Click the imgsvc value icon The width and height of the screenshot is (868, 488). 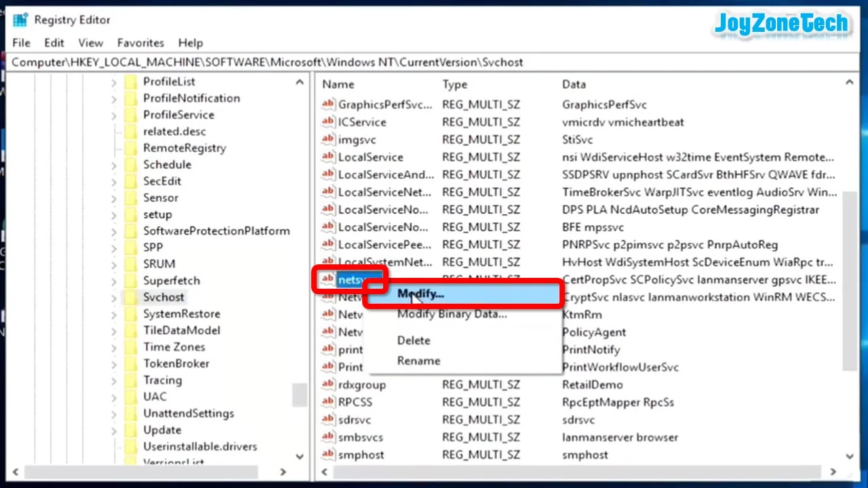pos(328,140)
